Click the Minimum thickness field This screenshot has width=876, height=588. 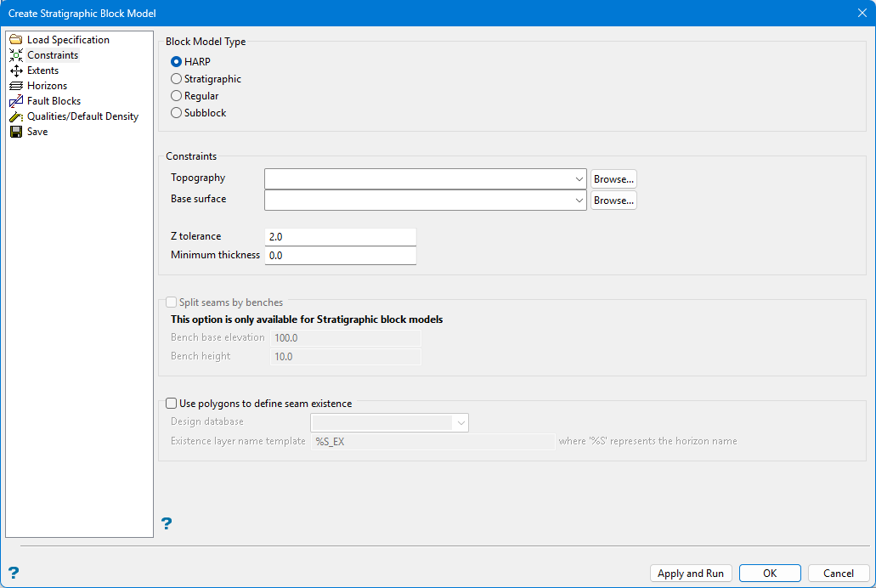[x=340, y=256]
